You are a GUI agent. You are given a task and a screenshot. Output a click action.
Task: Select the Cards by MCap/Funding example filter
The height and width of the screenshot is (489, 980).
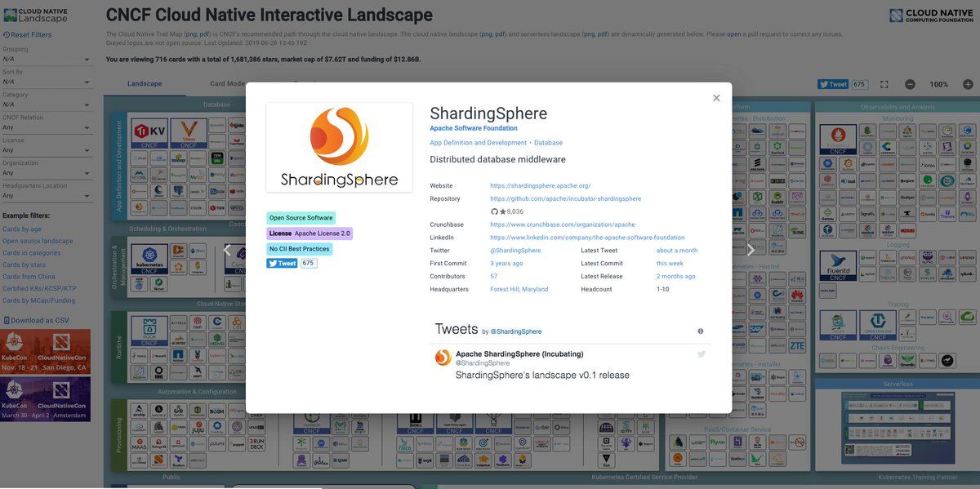coord(38,300)
